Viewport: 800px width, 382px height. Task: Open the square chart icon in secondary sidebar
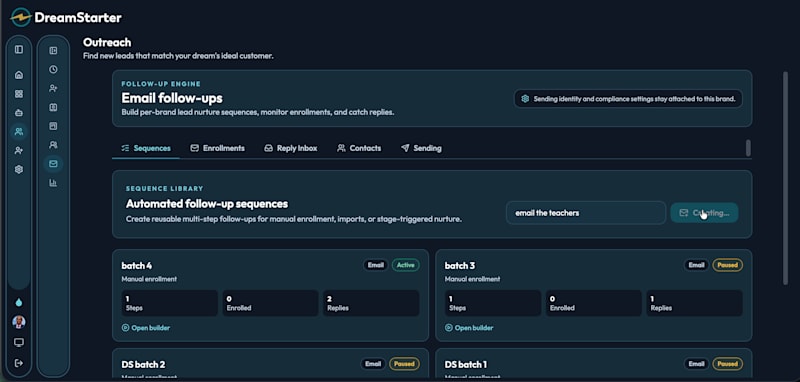pyautogui.click(x=53, y=126)
